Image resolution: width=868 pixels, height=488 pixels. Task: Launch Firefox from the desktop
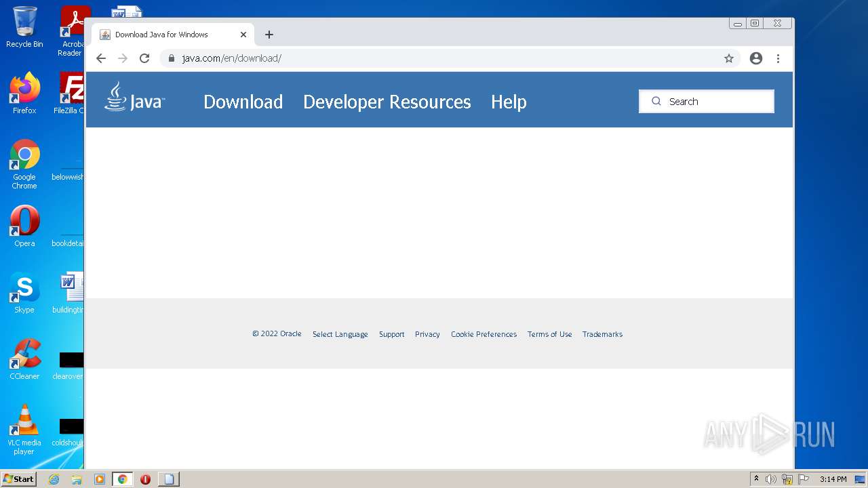[24, 93]
